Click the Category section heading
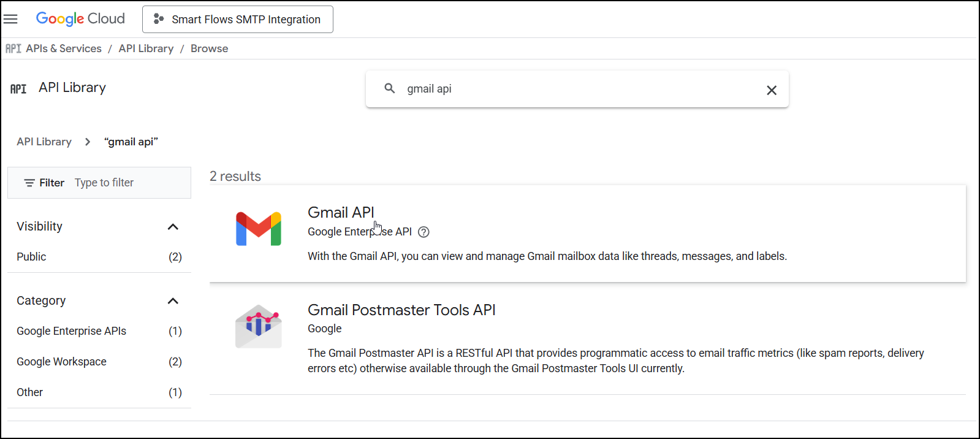980x439 pixels. pyautogui.click(x=41, y=300)
